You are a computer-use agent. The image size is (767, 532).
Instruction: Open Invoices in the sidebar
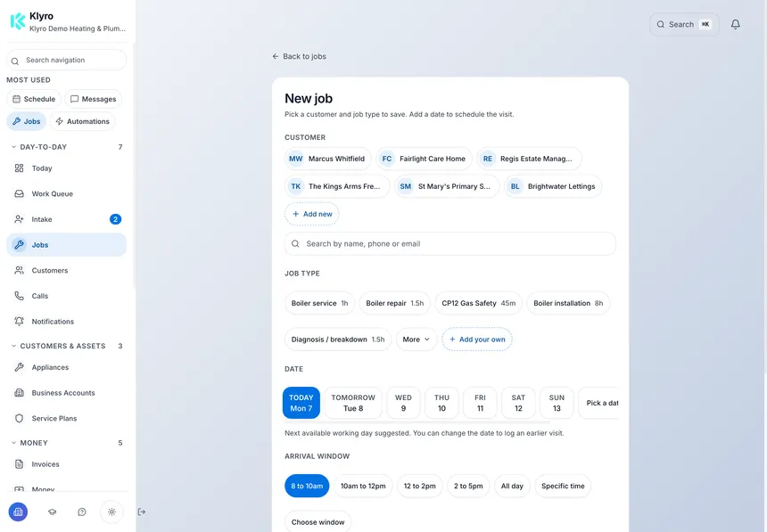coord(67,464)
